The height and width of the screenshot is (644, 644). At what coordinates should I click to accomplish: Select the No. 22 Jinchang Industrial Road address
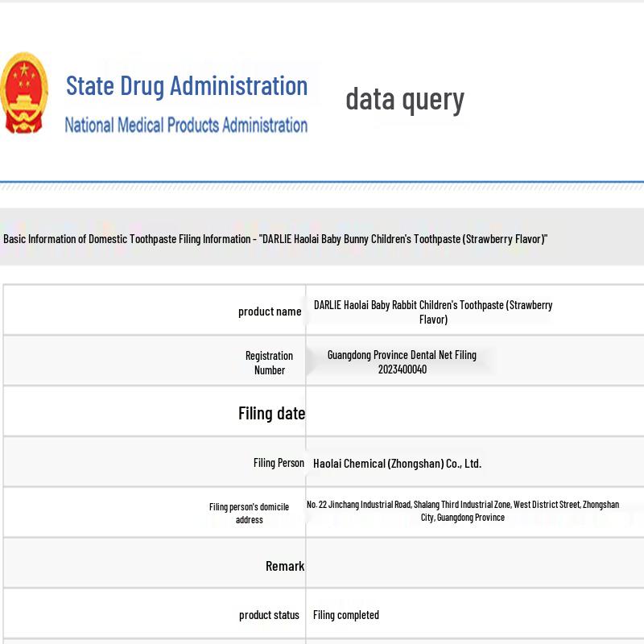coord(463,510)
